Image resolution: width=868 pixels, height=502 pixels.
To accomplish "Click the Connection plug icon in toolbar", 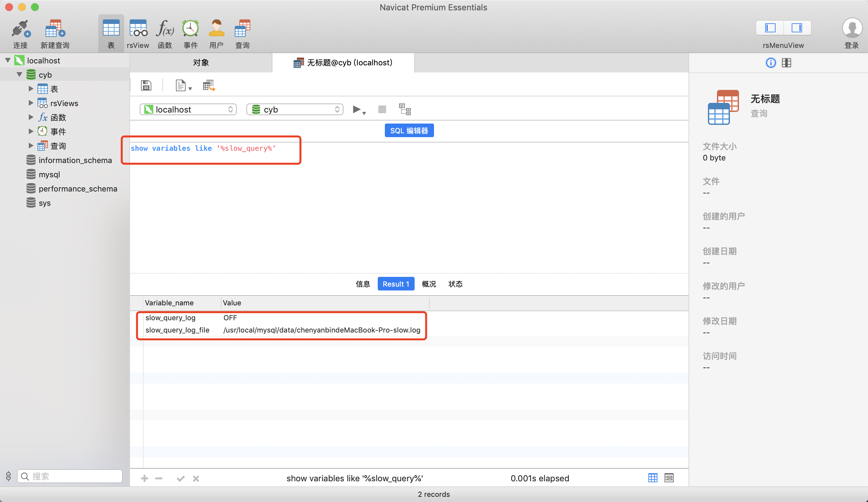I will pyautogui.click(x=20, y=29).
